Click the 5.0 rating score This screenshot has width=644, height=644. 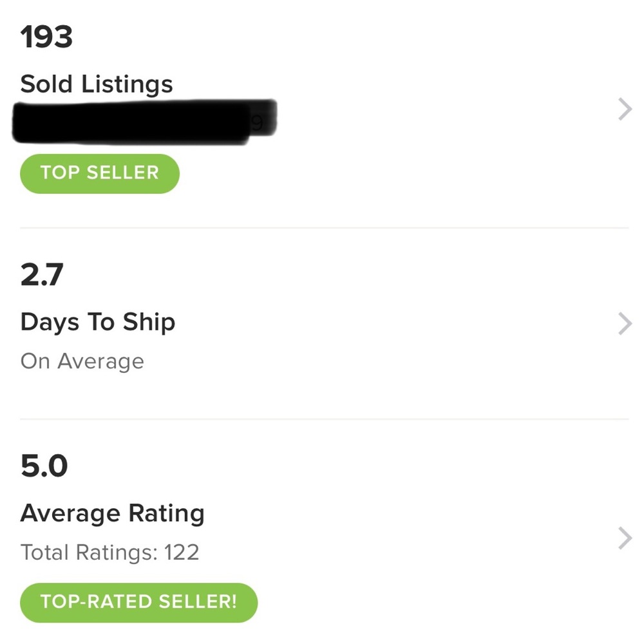(44, 466)
